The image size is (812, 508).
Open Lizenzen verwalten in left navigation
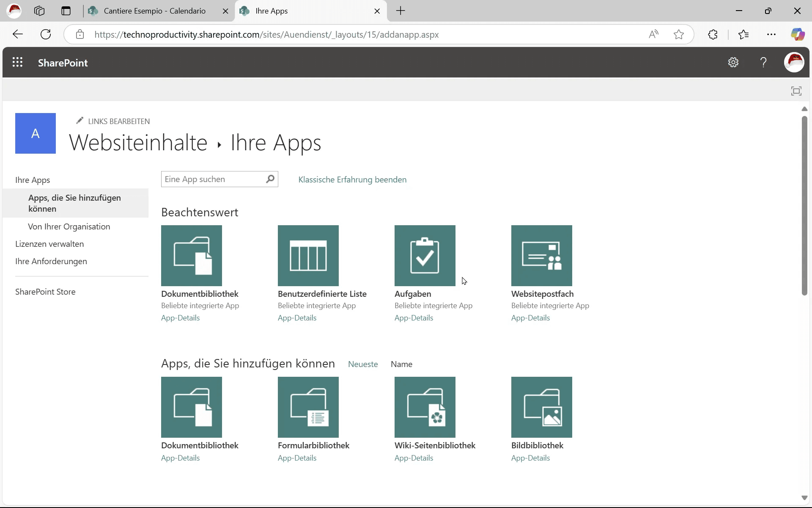click(49, 244)
